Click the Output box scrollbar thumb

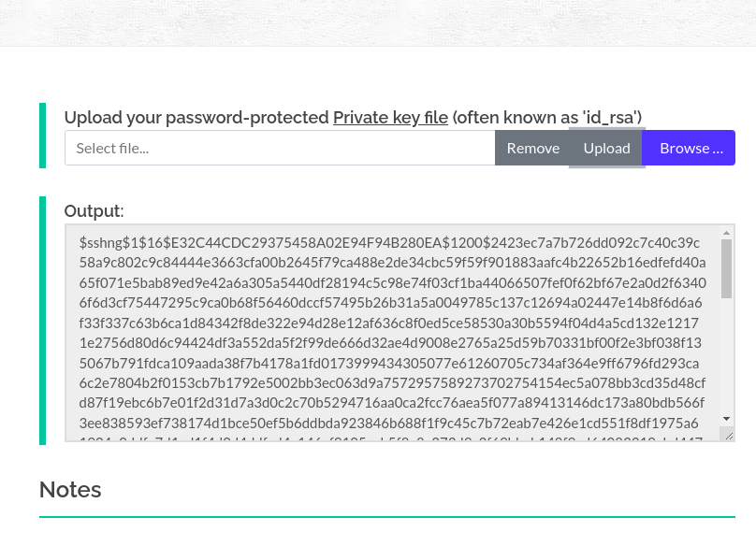727,267
